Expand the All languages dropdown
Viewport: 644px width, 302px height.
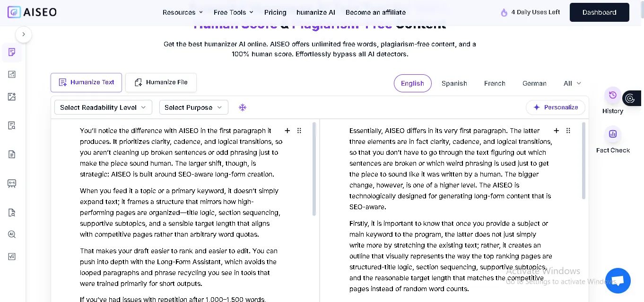[572, 83]
